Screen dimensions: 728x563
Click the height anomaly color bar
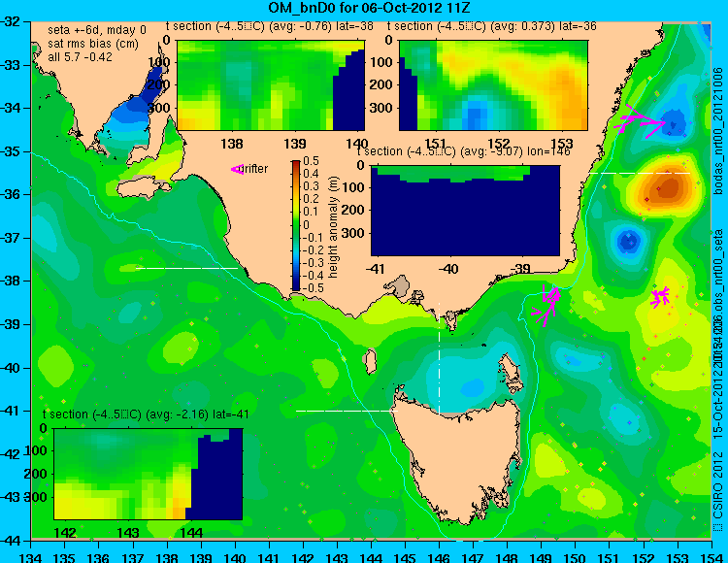pyautogui.click(x=296, y=225)
